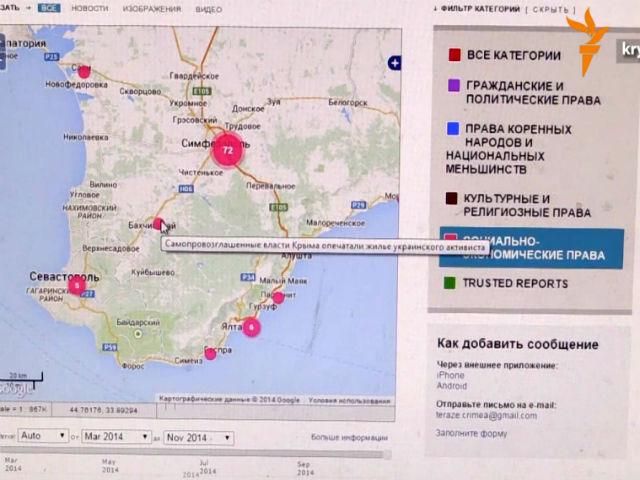Click the timeline scrollbar track
The image size is (640, 480).
point(196,454)
